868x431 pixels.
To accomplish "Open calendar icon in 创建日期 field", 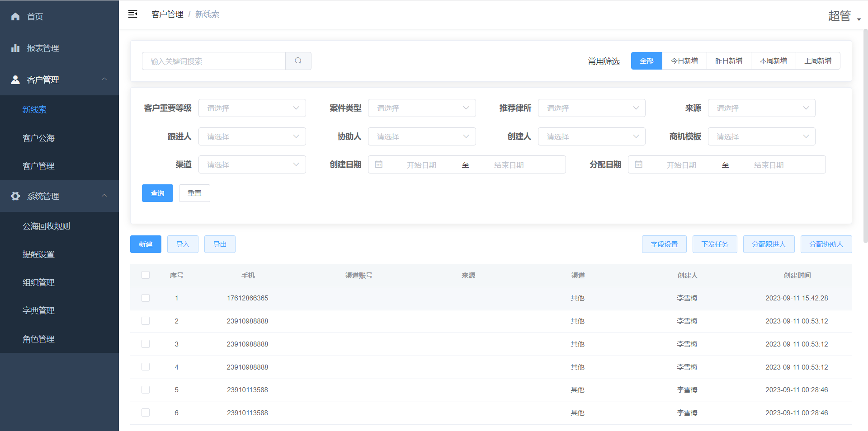I will click(x=379, y=164).
